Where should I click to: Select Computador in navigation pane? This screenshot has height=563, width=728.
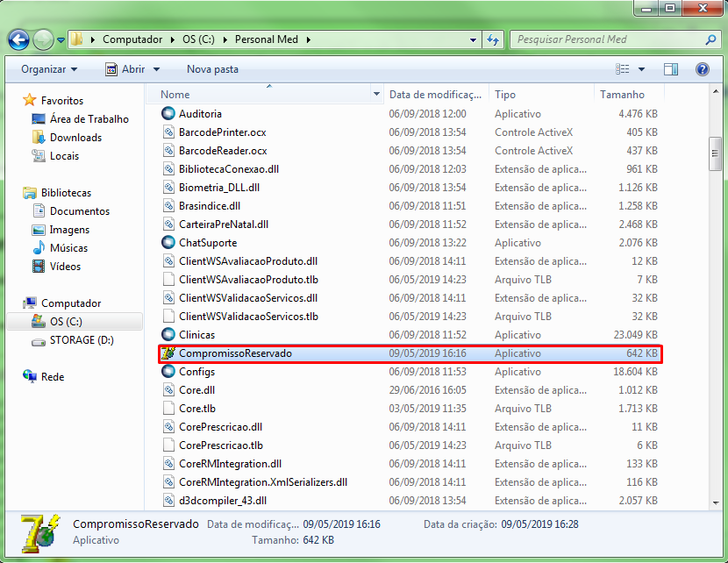71,303
